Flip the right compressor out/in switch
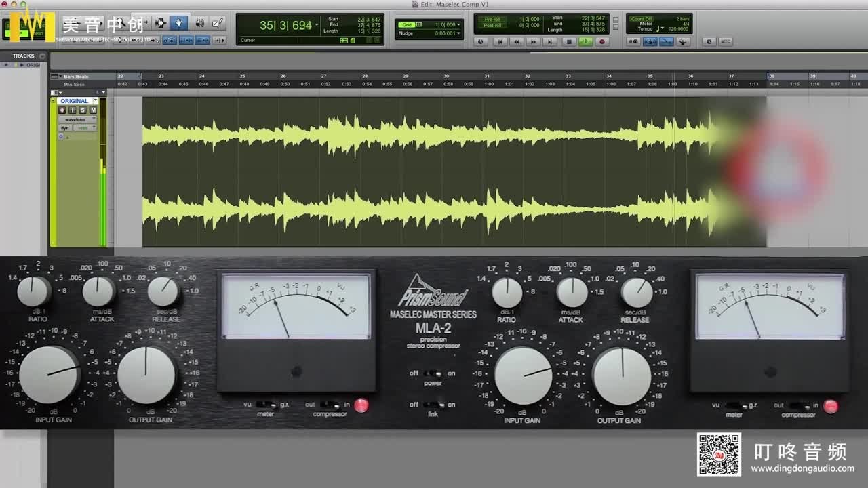868x488 pixels. 799,405
